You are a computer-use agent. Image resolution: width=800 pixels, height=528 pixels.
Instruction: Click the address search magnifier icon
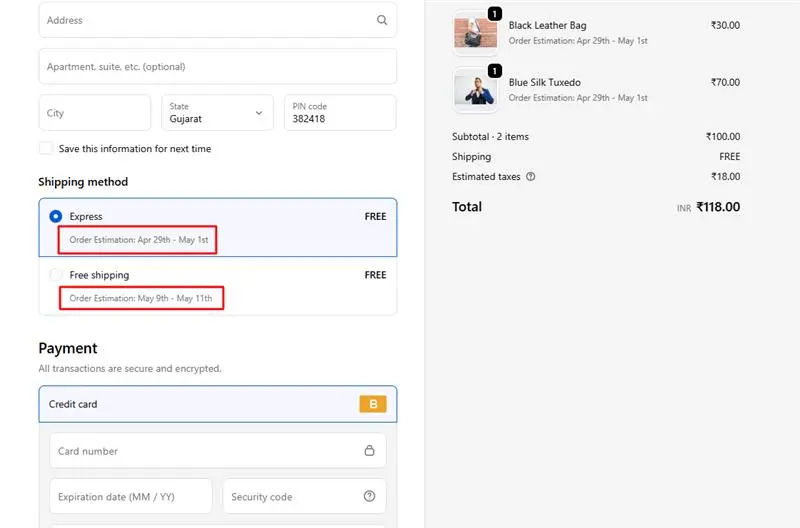coord(382,20)
